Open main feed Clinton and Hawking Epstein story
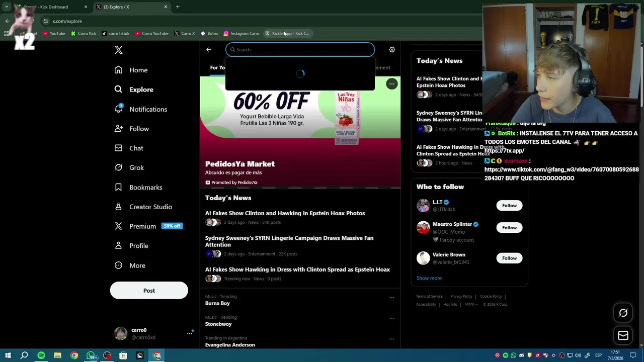The image size is (644, 362). (x=285, y=213)
